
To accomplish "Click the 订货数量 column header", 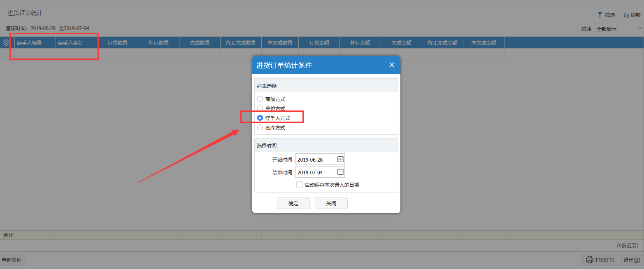I will [117, 42].
